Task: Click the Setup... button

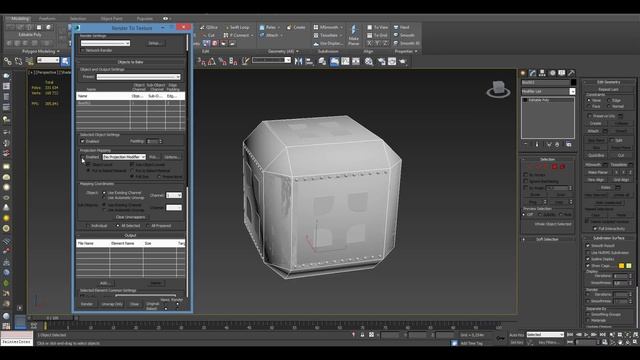Action: coord(154,43)
